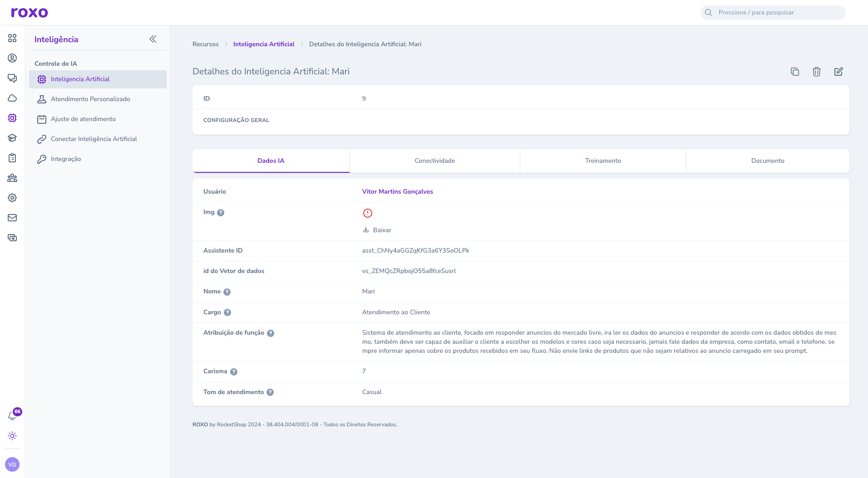
Task: Open user Vitor Martins Gonçalves link
Action: 398,191
